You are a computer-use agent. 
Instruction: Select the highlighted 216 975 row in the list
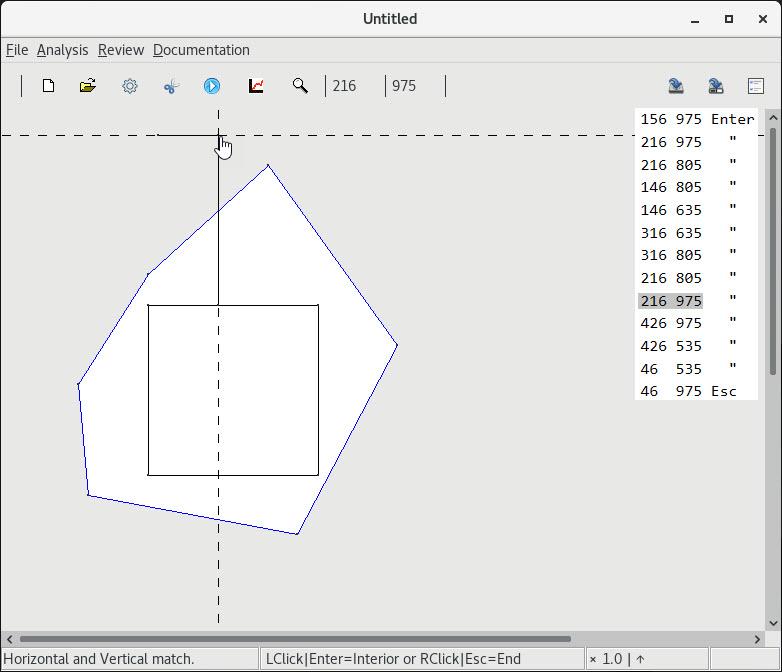tap(671, 301)
